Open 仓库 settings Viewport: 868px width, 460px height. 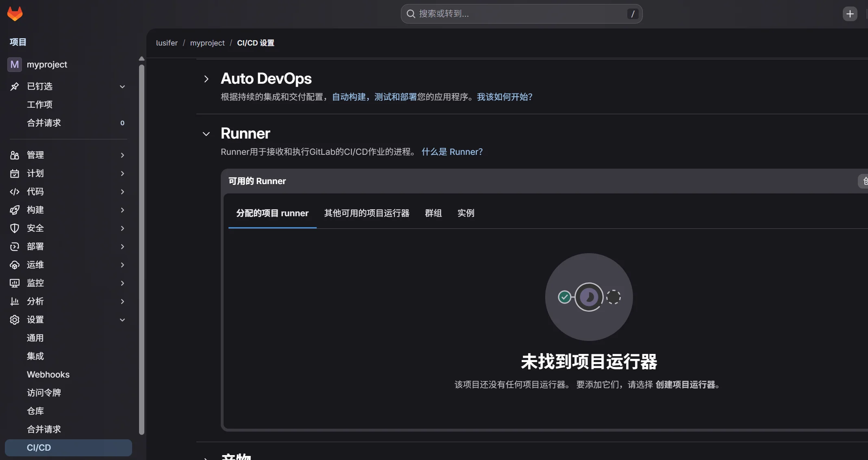tap(68, 411)
